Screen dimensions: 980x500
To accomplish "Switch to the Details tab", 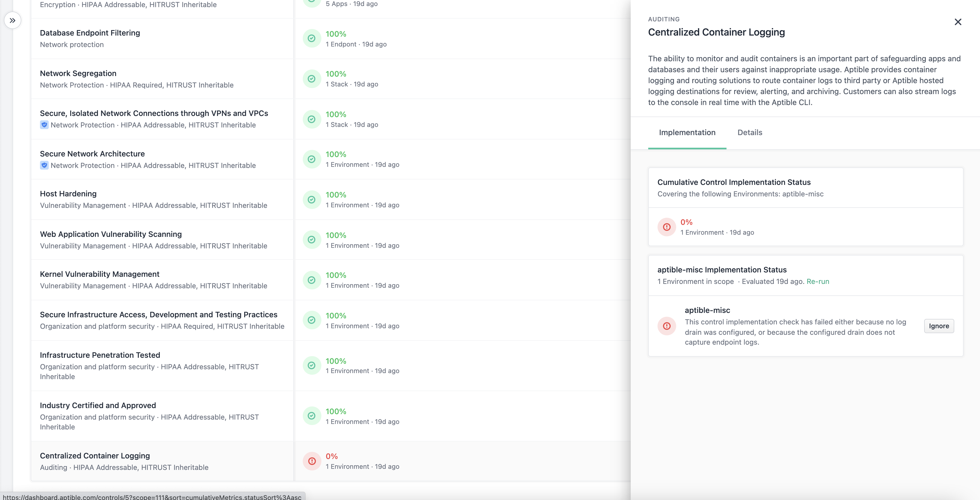I will 750,132.
